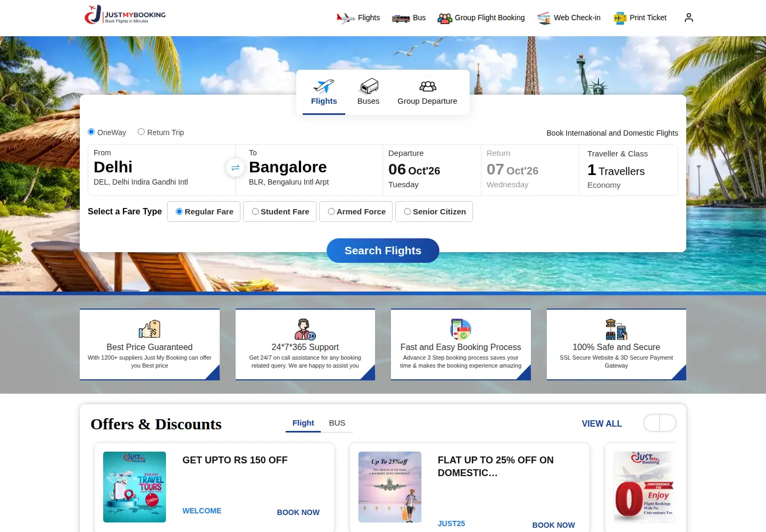Select the BUS offers tab
This screenshot has height=532, width=766.
pyautogui.click(x=337, y=423)
